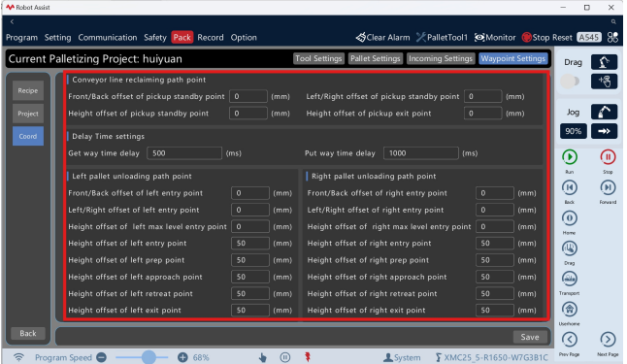This screenshot has height=364, width=627.
Task: Switch to Pallet Settings tab
Action: [375, 58]
